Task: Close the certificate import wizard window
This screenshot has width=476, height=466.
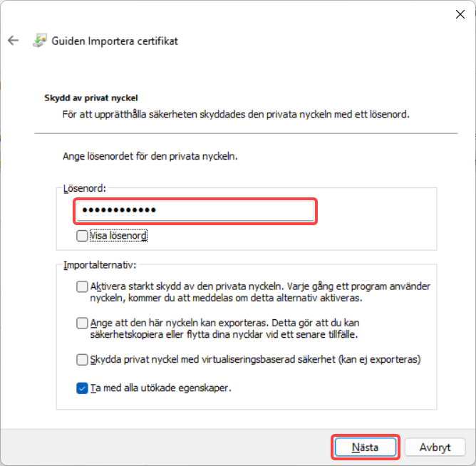Action: 460,14
